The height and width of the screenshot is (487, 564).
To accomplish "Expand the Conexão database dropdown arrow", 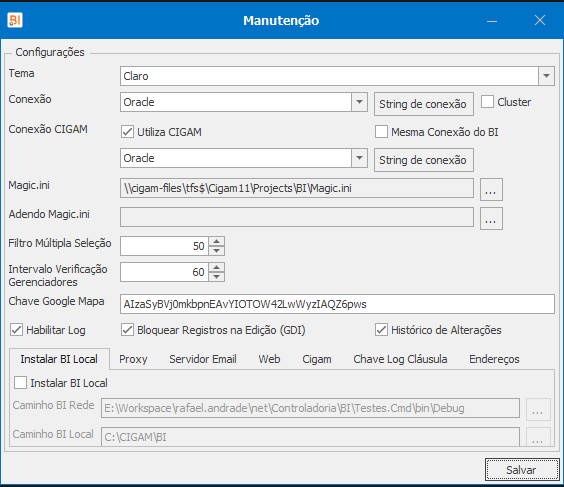I will click(359, 102).
